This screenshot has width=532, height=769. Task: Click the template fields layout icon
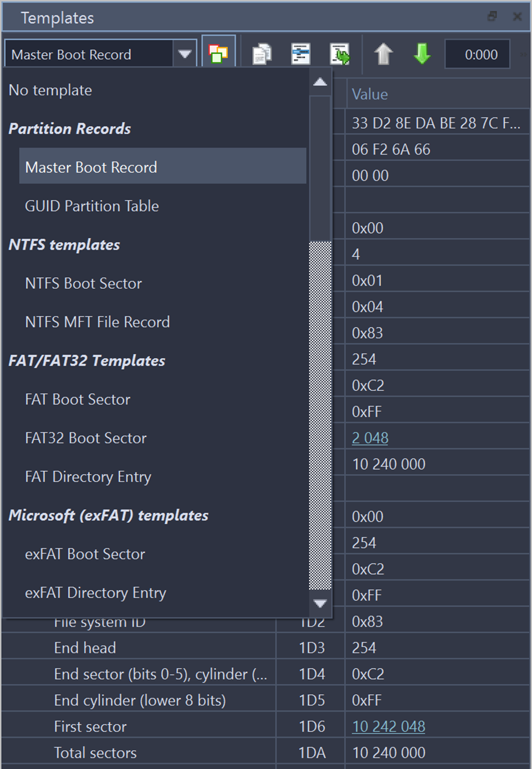point(300,54)
